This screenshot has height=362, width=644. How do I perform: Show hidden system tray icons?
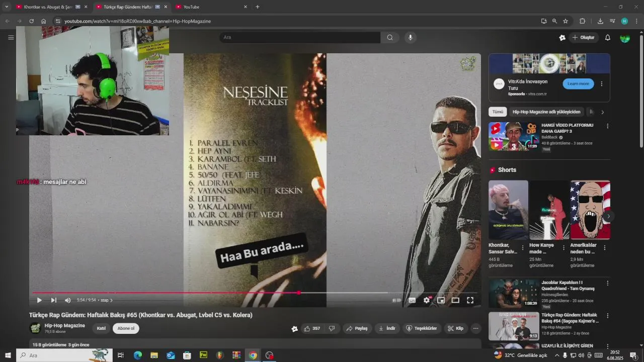tap(556, 355)
